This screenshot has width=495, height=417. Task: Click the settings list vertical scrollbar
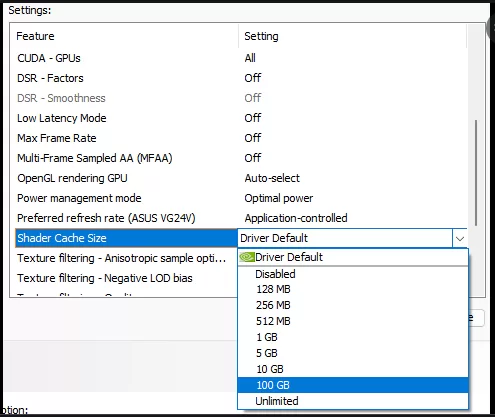(476, 173)
